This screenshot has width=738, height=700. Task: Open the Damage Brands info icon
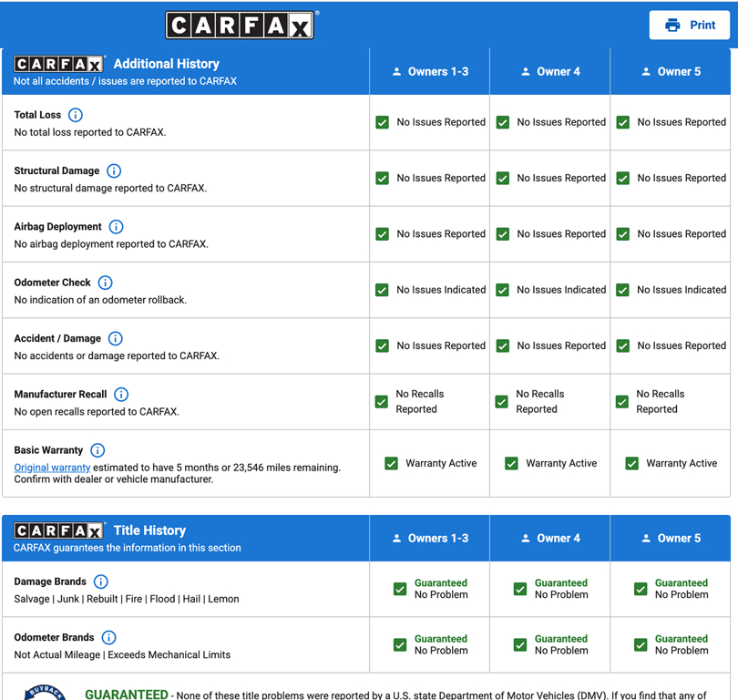coord(101,582)
